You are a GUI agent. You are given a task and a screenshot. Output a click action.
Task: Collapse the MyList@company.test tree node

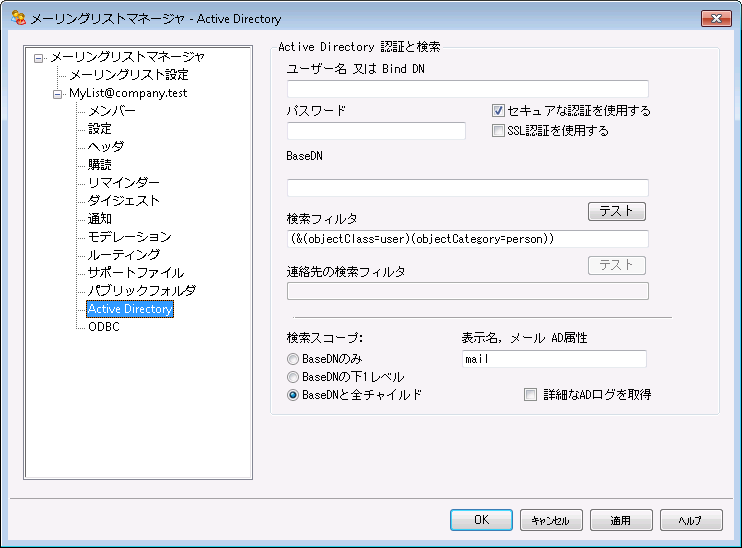(x=58, y=95)
